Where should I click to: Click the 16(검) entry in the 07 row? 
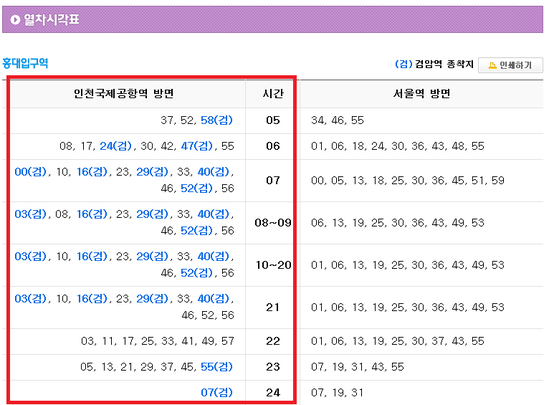coord(92,172)
